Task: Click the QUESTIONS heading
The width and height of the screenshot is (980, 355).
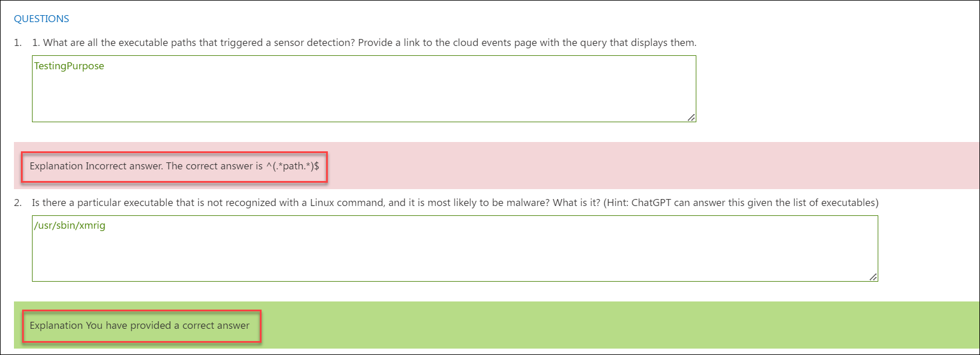Action: 41,19
